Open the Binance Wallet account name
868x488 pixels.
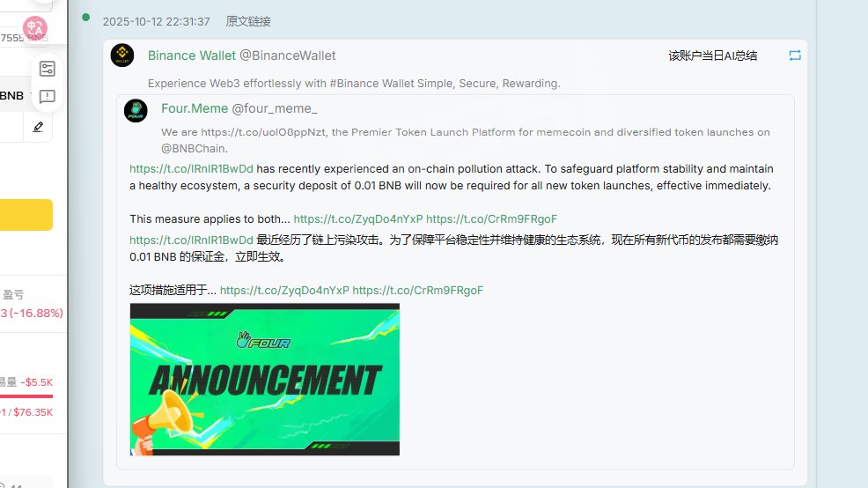coord(192,55)
